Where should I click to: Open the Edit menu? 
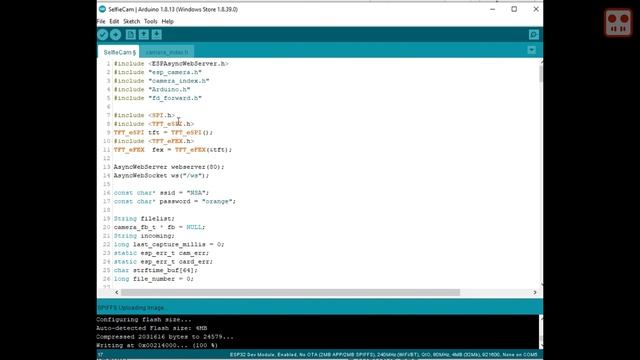[x=114, y=21]
